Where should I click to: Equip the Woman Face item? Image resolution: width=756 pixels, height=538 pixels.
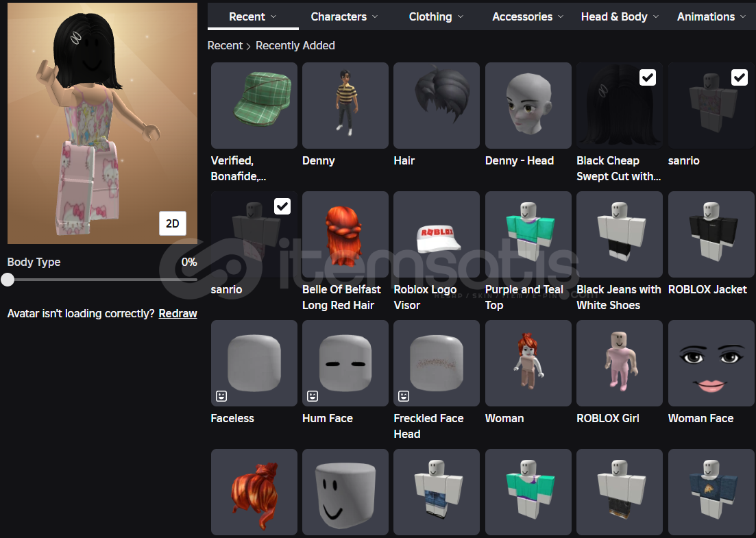(711, 363)
